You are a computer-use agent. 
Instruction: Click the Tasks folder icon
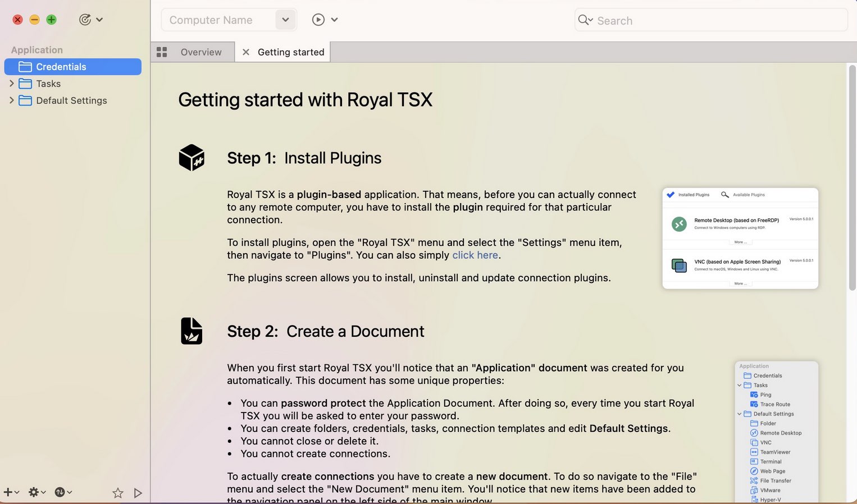click(x=25, y=84)
